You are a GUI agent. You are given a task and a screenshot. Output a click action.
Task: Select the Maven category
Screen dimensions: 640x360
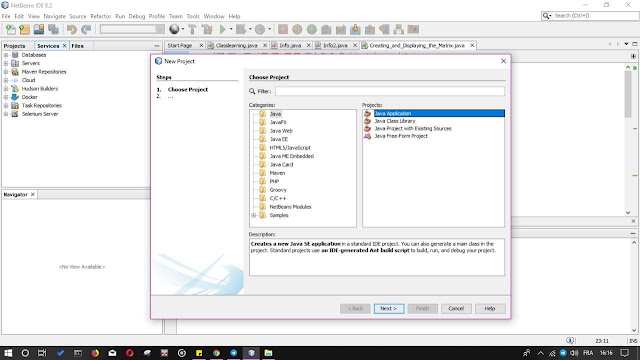coord(277,173)
